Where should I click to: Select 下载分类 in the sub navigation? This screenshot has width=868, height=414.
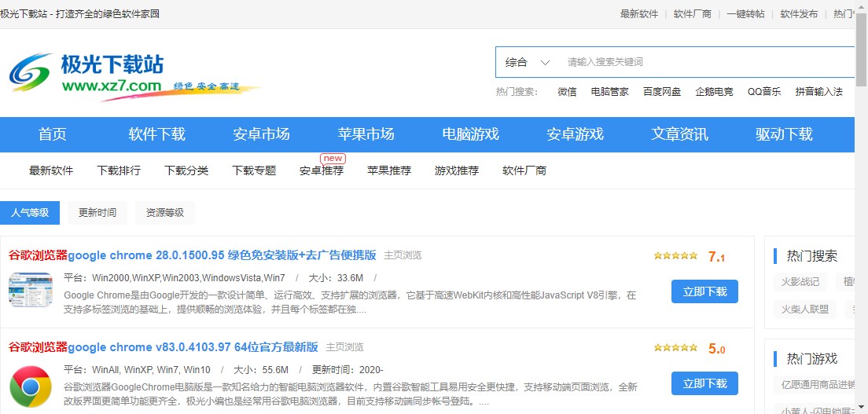(186, 170)
